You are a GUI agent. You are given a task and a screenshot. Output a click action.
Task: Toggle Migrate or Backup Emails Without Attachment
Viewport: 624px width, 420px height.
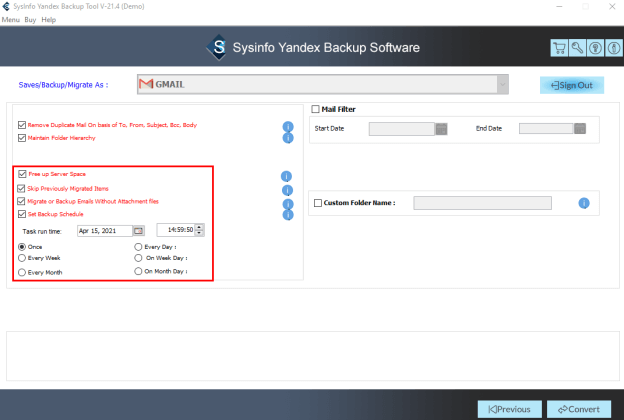tap(21, 201)
